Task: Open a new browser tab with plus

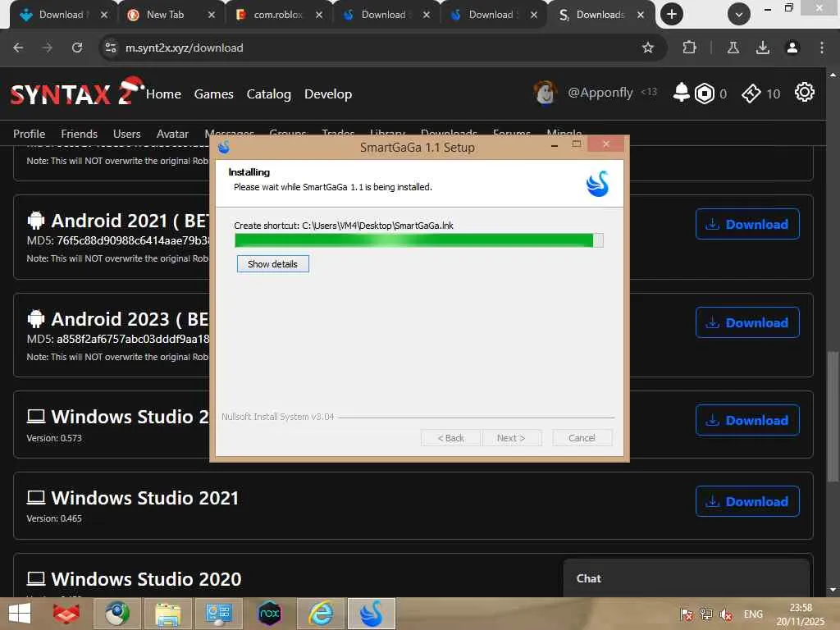Action: click(671, 15)
